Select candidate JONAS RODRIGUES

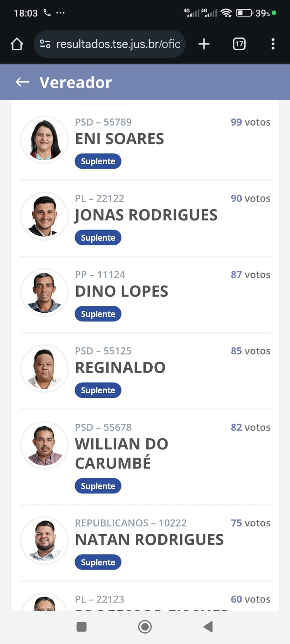pyautogui.click(x=146, y=215)
